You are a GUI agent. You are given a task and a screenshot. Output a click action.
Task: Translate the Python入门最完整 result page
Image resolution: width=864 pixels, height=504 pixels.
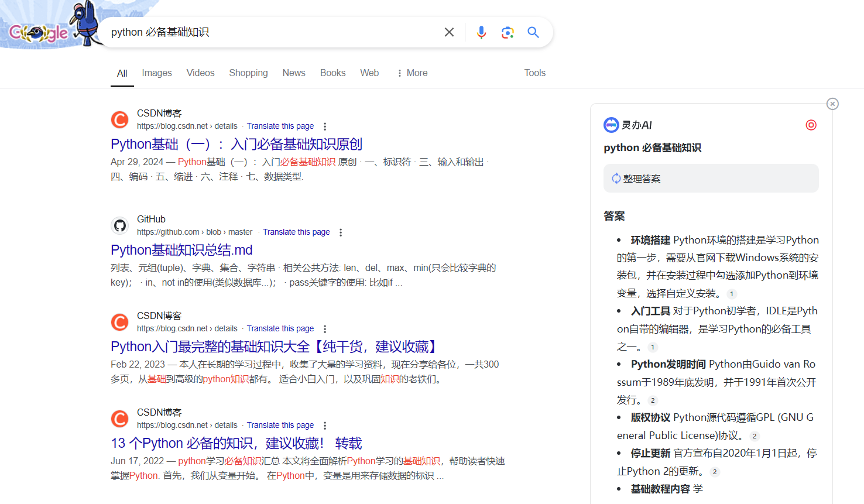pyautogui.click(x=280, y=328)
